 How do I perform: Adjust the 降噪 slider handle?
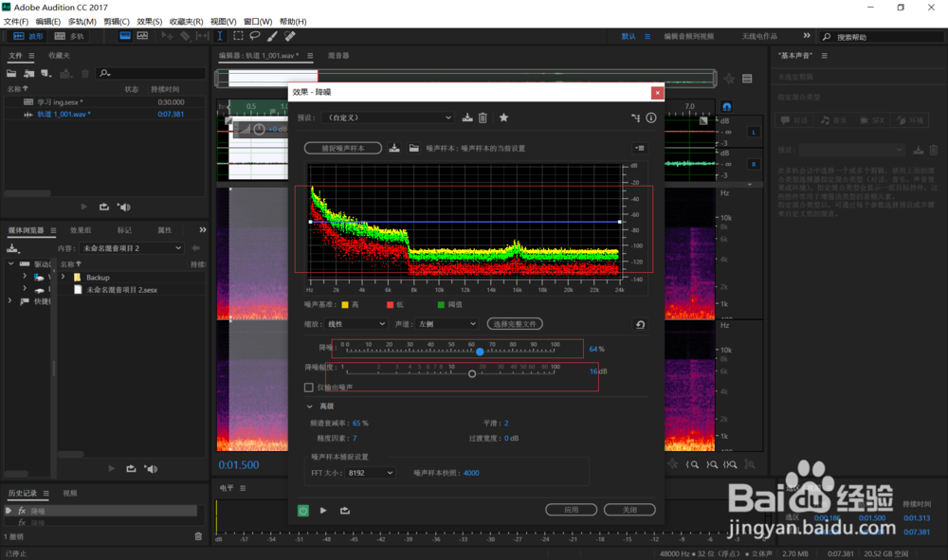coord(480,351)
